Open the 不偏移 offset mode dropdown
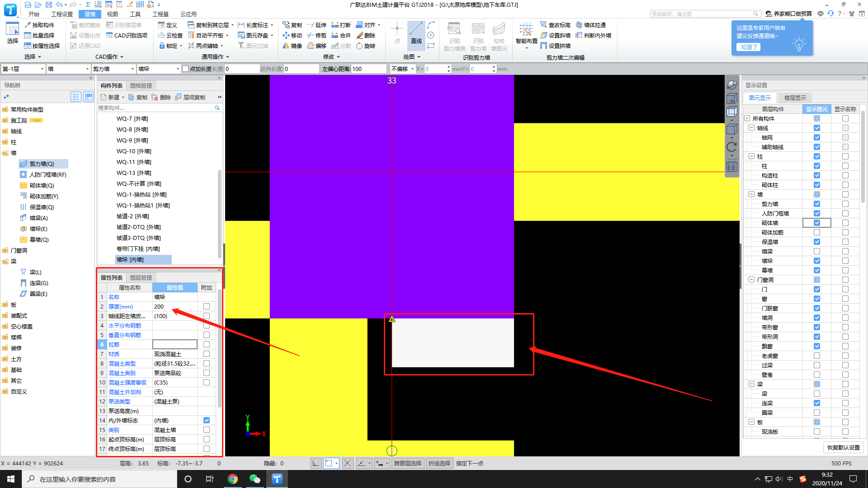 402,69
